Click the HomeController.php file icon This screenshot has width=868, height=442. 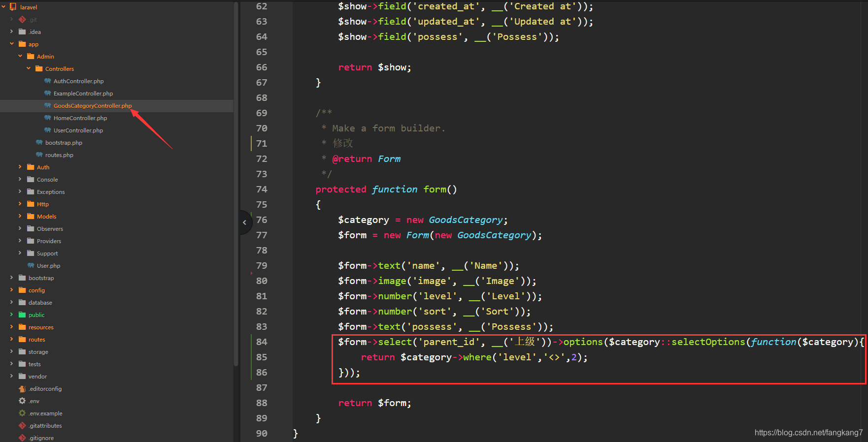tap(47, 118)
